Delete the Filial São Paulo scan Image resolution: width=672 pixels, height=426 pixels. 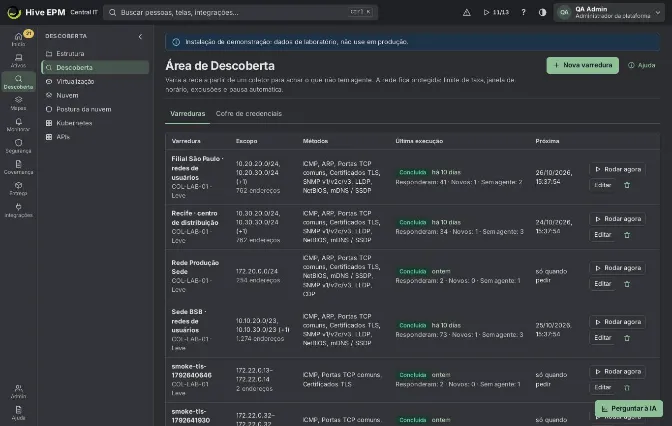coord(627,185)
